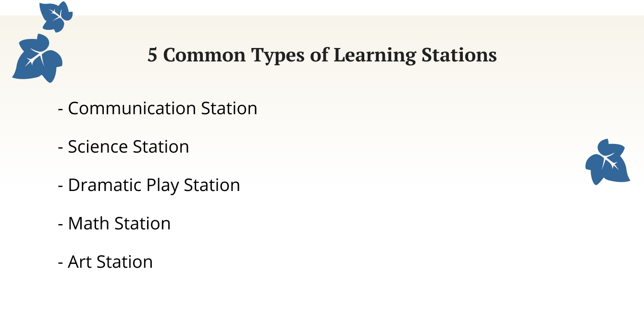Click the dash before Math Station
Viewport: 644px width, 310px height.
tap(61, 225)
